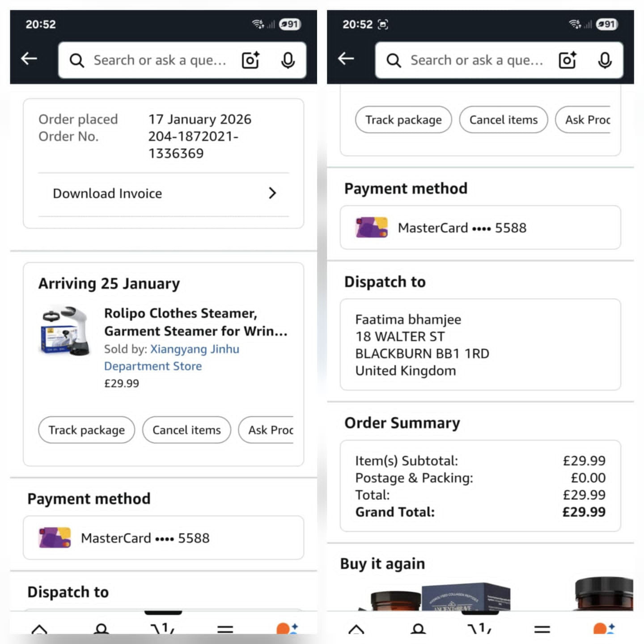Tap microphone voice search in left screen

tap(288, 60)
